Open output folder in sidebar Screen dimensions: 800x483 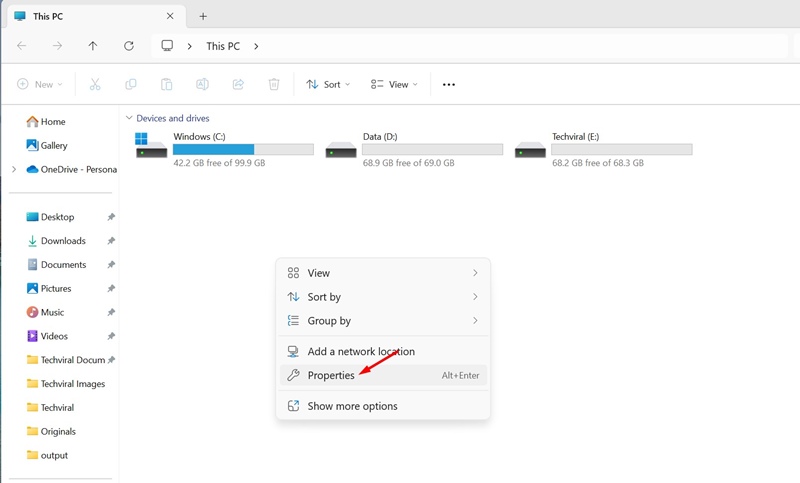tap(47, 455)
